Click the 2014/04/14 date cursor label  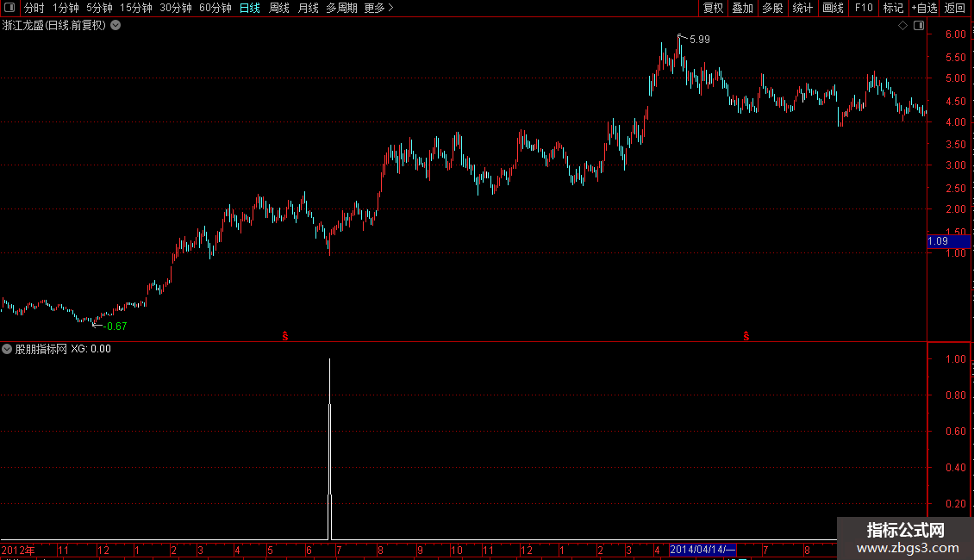click(702, 550)
